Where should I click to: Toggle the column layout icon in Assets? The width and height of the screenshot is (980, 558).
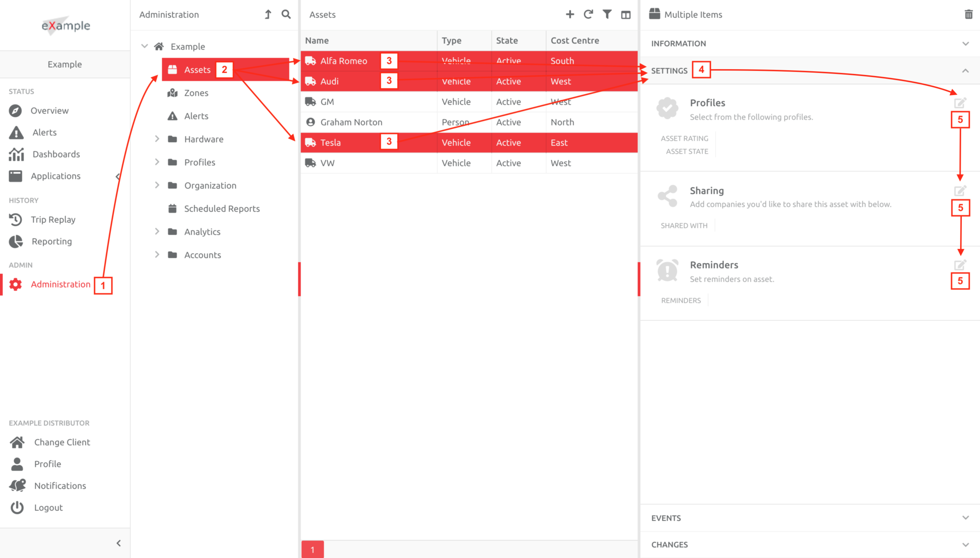pos(626,15)
